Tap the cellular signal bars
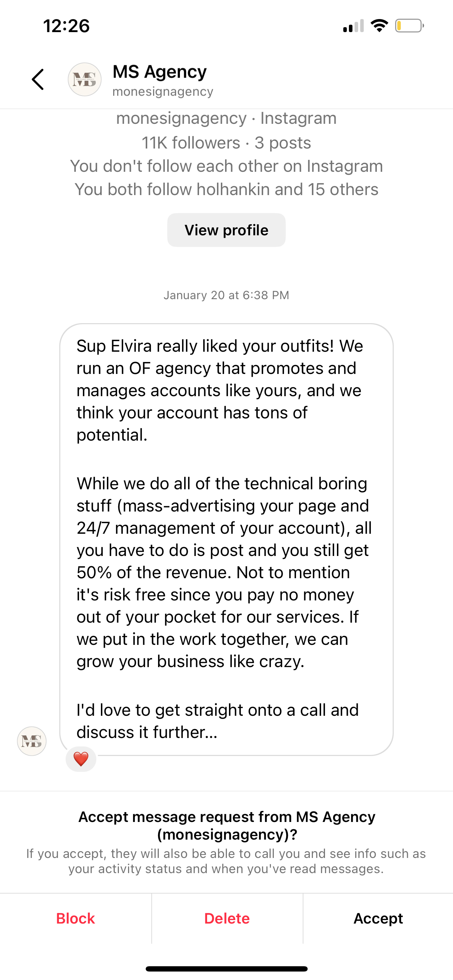 pos(354,26)
